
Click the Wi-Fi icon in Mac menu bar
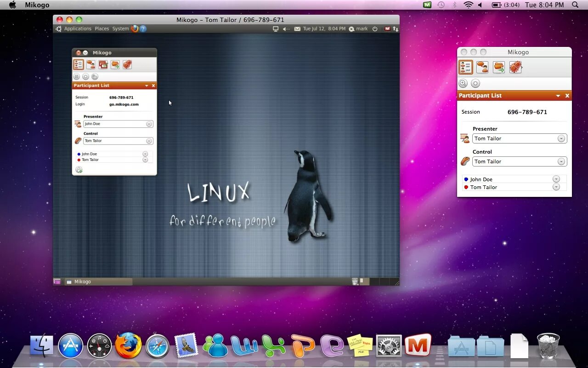click(x=468, y=5)
